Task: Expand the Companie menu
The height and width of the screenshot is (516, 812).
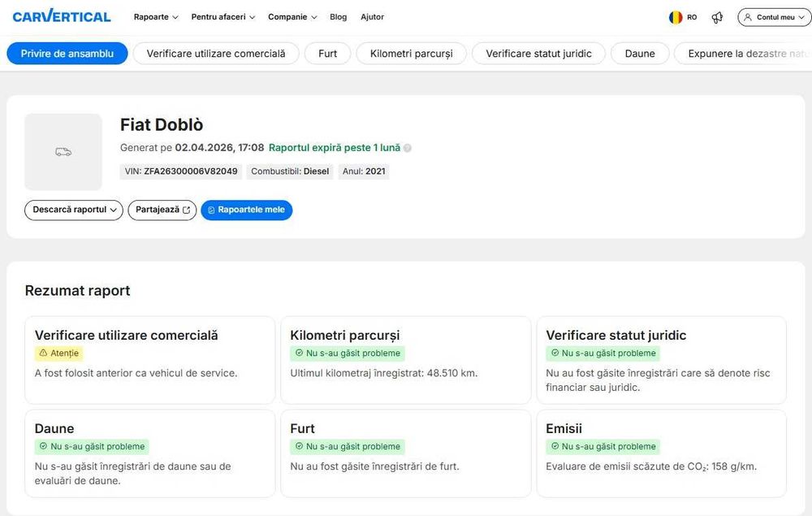Action: pyautogui.click(x=292, y=17)
